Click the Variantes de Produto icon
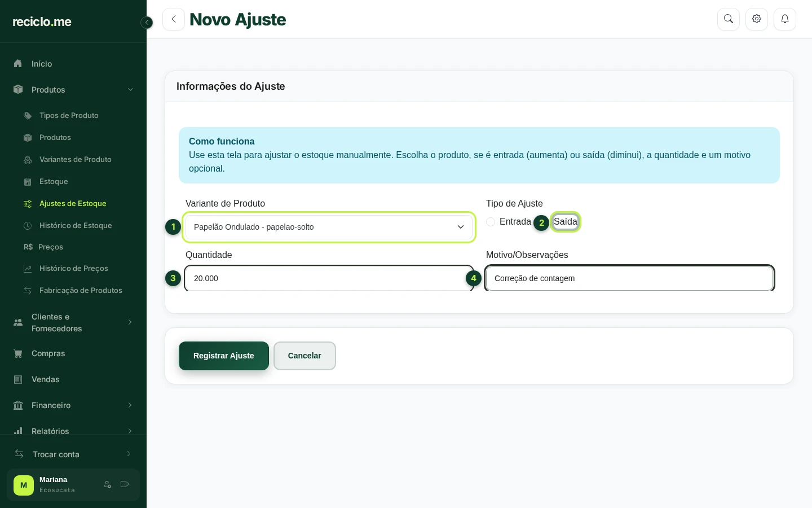The height and width of the screenshot is (508, 812). click(28, 160)
